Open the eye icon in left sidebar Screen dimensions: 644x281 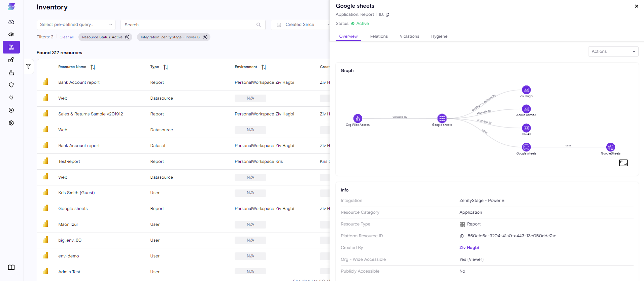[11, 34]
